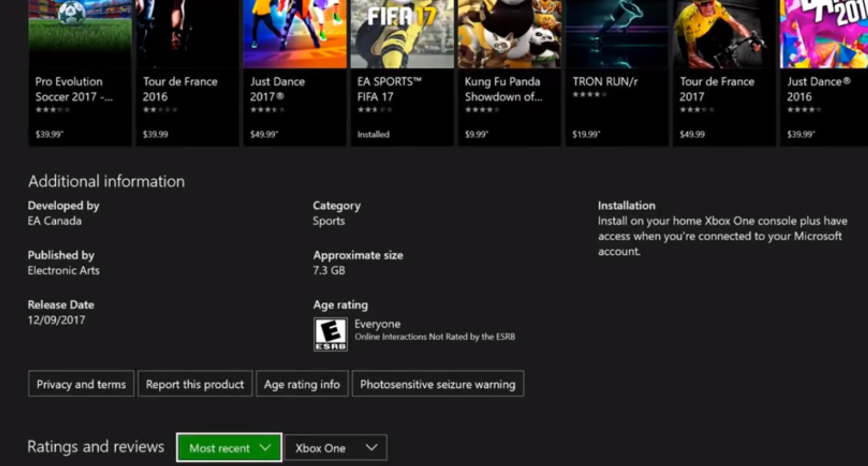Open the Pro Evolution Soccer 2017 game tile

point(80,72)
